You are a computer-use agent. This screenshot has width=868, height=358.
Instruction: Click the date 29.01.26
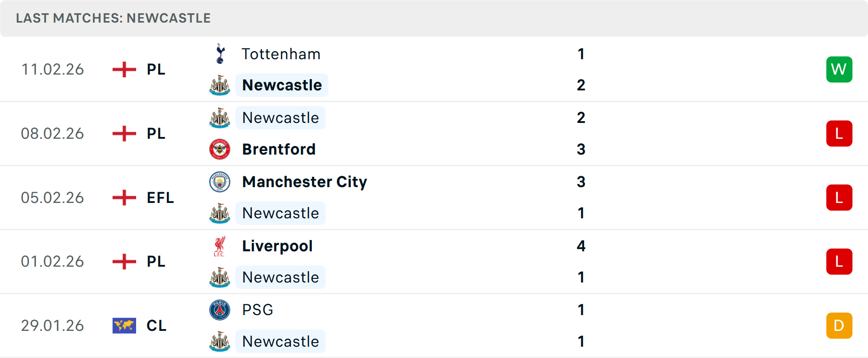coord(52,325)
